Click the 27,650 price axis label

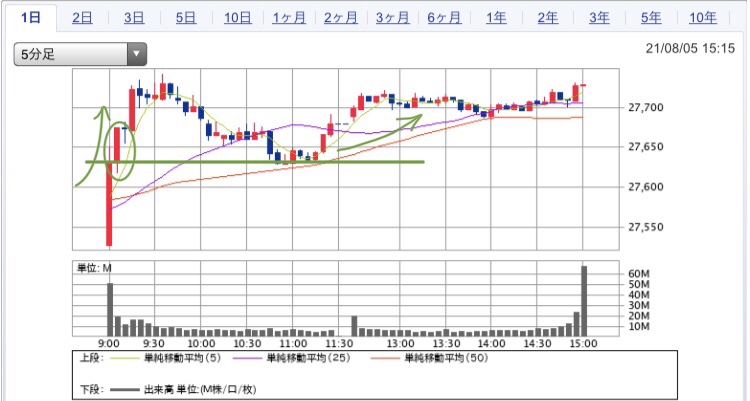pos(646,147)
